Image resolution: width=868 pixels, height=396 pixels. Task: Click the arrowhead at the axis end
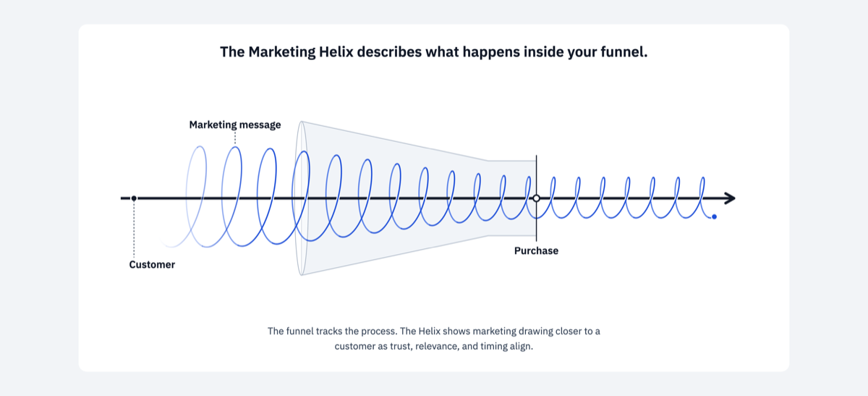point(730,198)
